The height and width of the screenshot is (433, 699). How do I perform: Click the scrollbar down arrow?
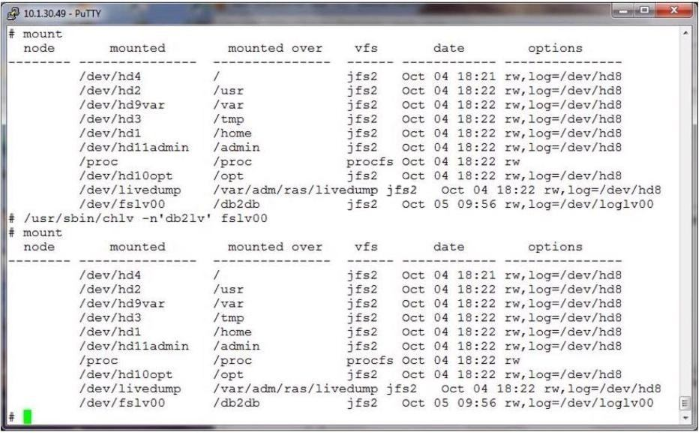[685, 418]
